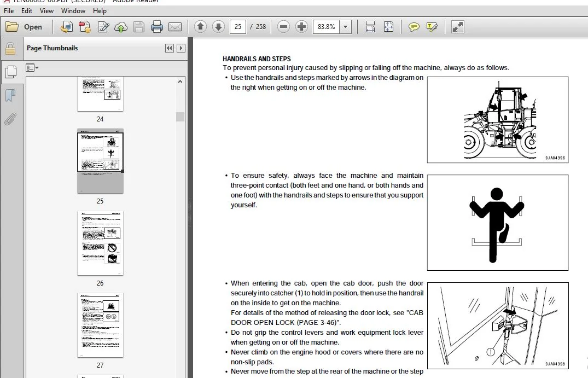
Task: Click the total pages label 258
Action: pyautogui.click(x=260, y=27)
